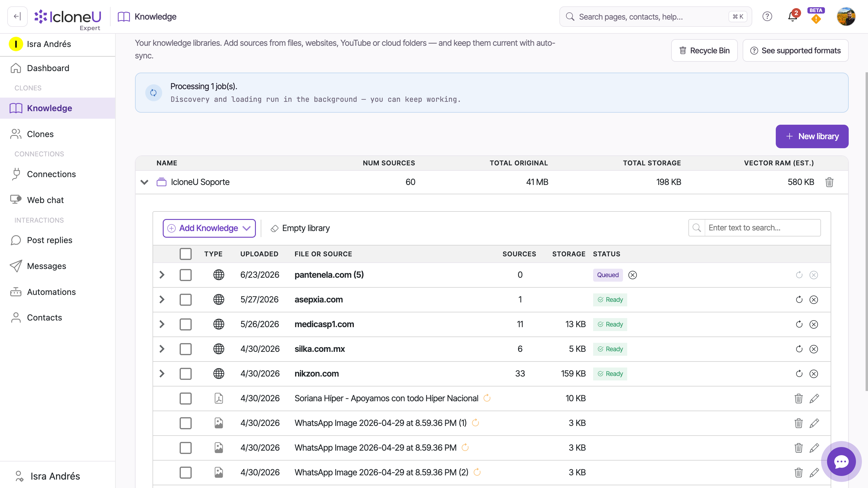868x488 pixels.
Task: Remove the asepxia.com source
Action: coord(813,300)
